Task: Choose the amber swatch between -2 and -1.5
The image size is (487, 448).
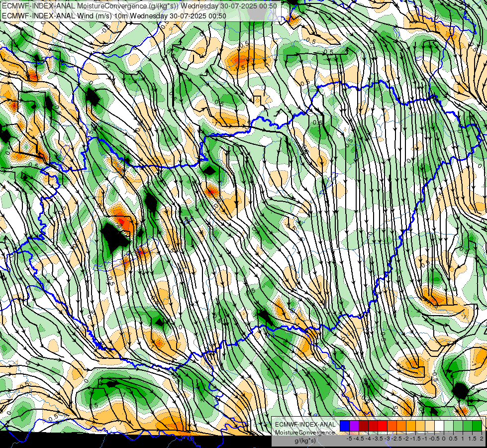Action: pos(411,426)
